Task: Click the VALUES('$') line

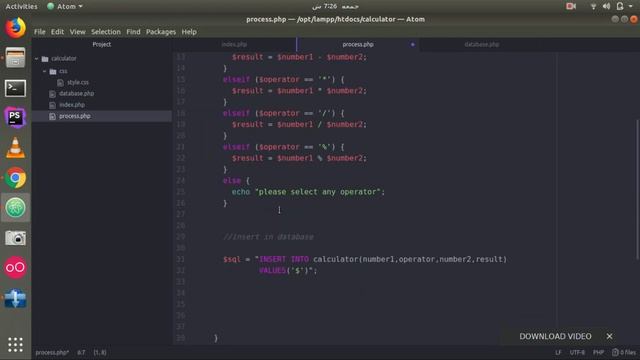Action: click(x=288, y=270)
